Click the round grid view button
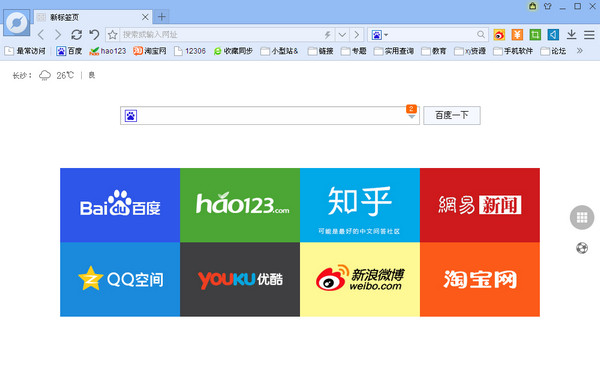This screenshot has width=600, height=375. point(582,217)
